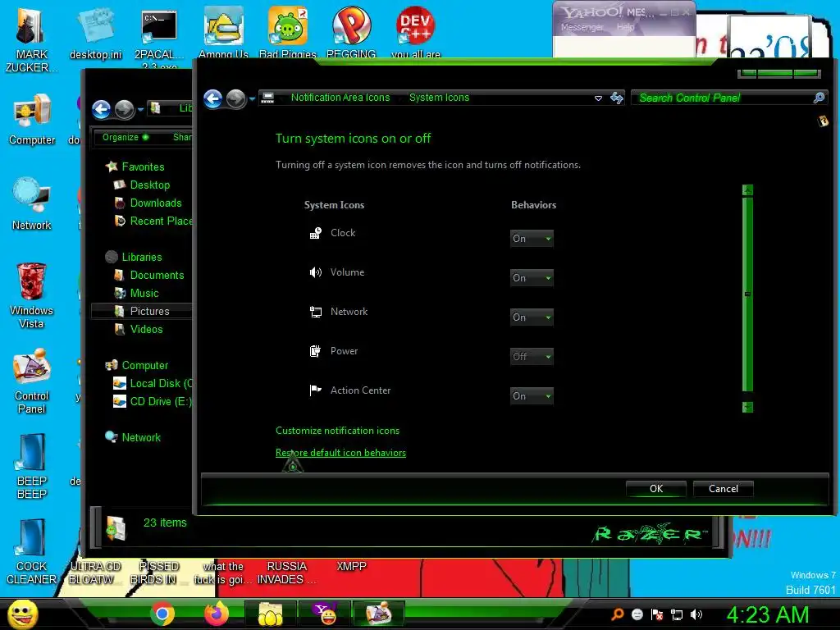840x630 pixels.
Task: Go back in the System Icons window
Action: tap(213, 98)
